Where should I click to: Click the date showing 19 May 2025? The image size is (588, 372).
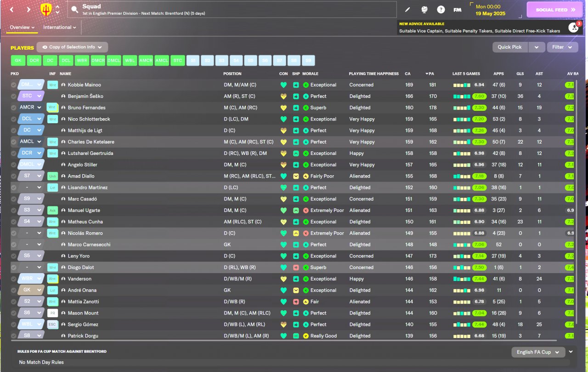[490, 13]
